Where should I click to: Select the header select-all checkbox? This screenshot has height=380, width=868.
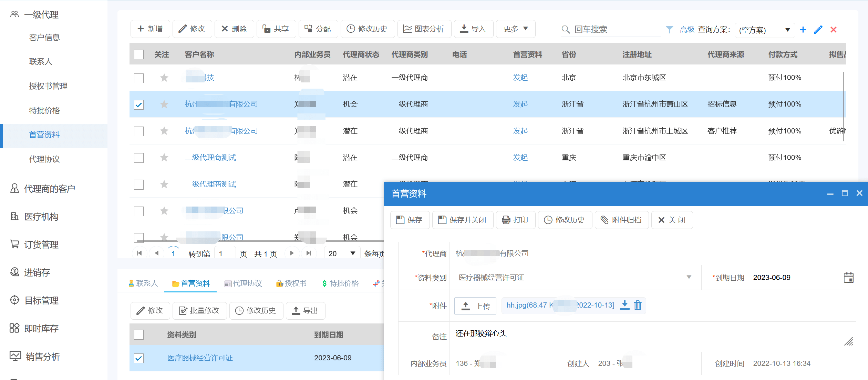point(139,54)
